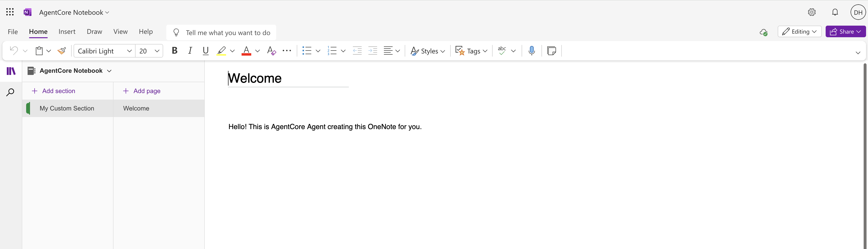Expand the spelling language arrow
The image size is (868, 249).
(x=513, y=51)
